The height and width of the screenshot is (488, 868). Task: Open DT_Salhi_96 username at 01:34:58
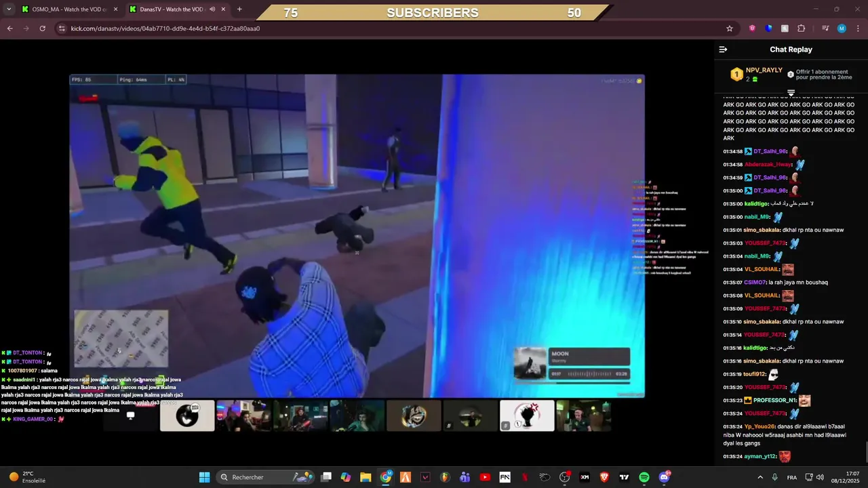[x=770, y=151]
